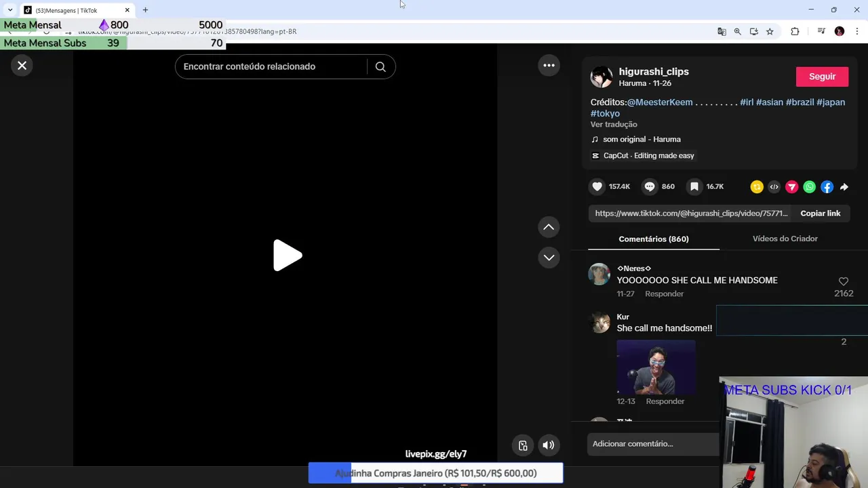Click the Ajudinha Compras Janeiro progress bar
The width and height of the screenshot is (868, 488).
click(x=435, y=473)
